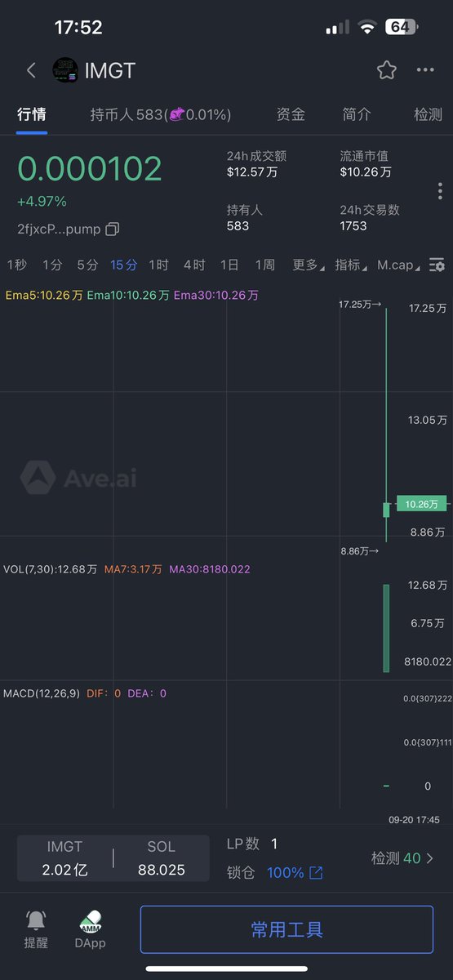Select the 1日 timeframe
Viewport: 453px width, 980px height.
click(x=229, y=265)
